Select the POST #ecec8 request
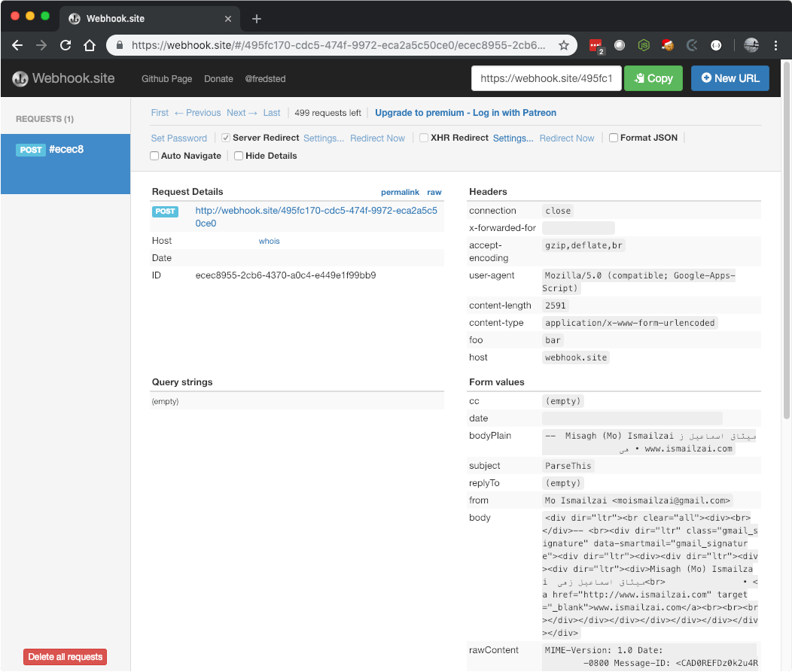This screenshot has width=792, height=672. [x=65, y=163]
